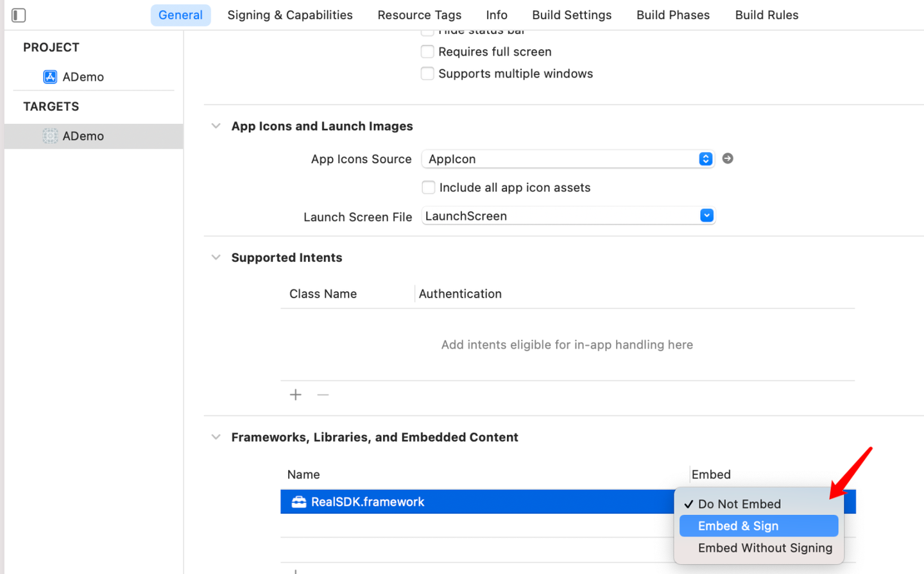Open the Launch Screen File dropdown
Viewport: 924px width, 574px height.
point(706,216)
